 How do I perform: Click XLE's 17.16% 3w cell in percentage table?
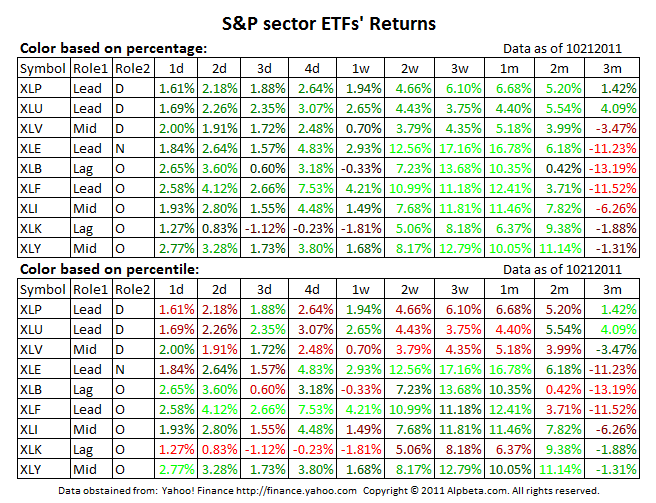[x=462, y=148]
